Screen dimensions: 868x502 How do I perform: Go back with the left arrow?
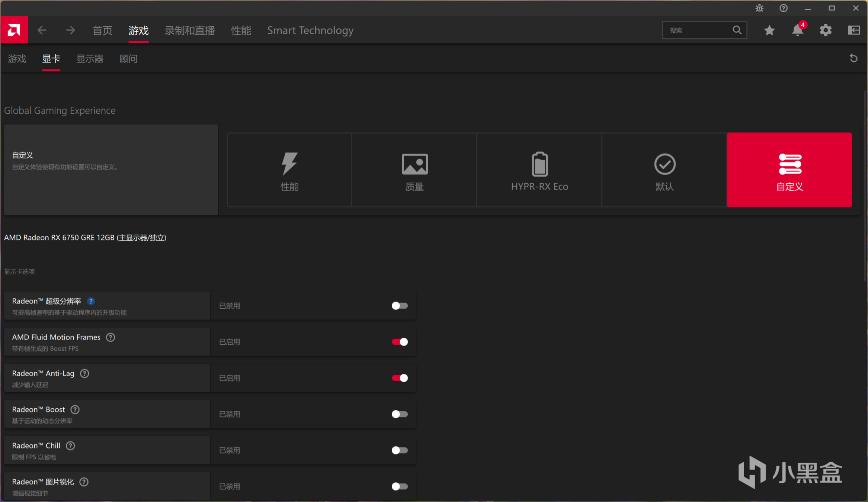pos(42,30)
